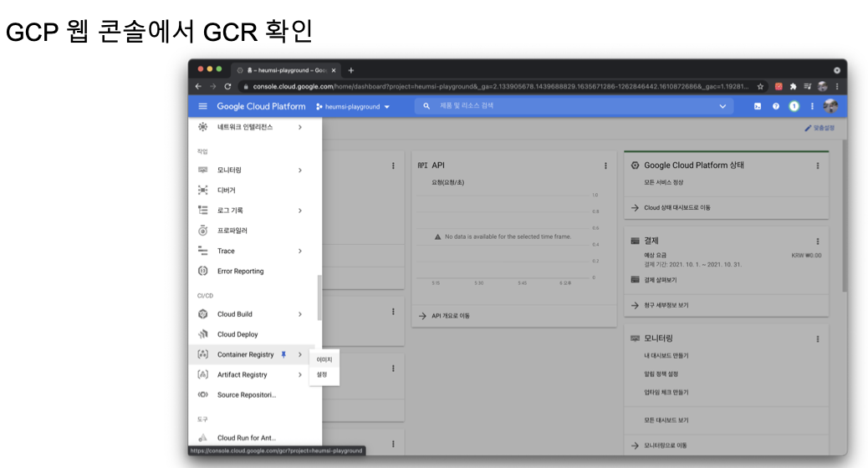Click the user account avatar
The image size is (868, 468).
point(830,106)
